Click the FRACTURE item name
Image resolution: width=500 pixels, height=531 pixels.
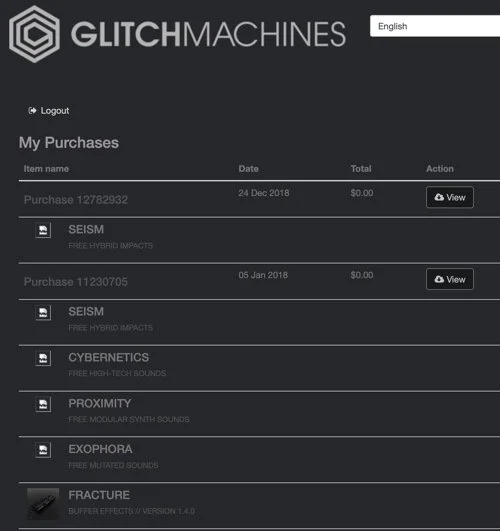(x=99, y=495)
